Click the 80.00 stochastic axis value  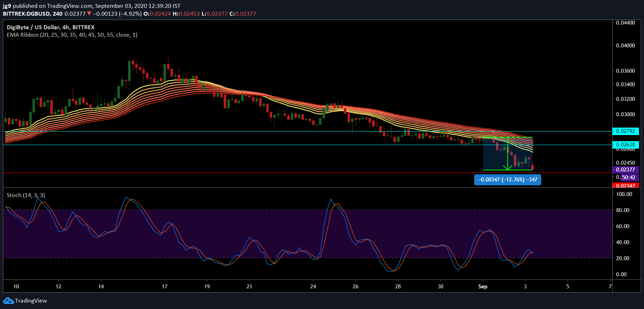pyautogui.click(x=623, y=210)
